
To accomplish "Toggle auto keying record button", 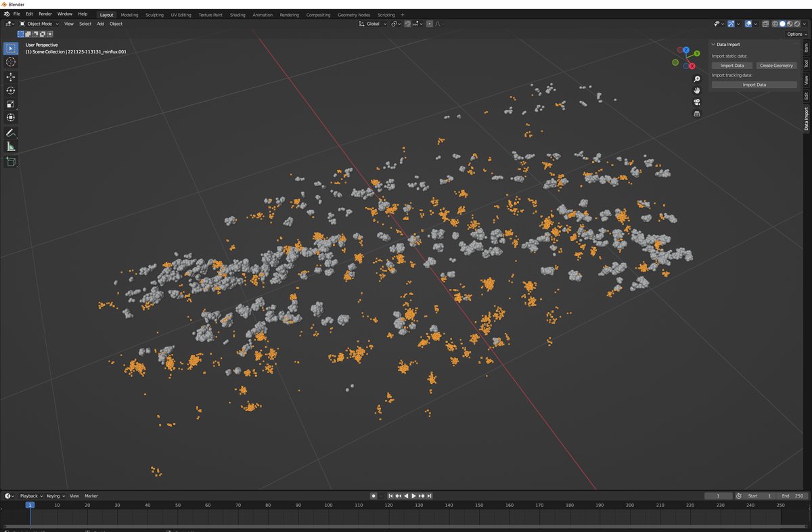I will click(x=374, y=496).
